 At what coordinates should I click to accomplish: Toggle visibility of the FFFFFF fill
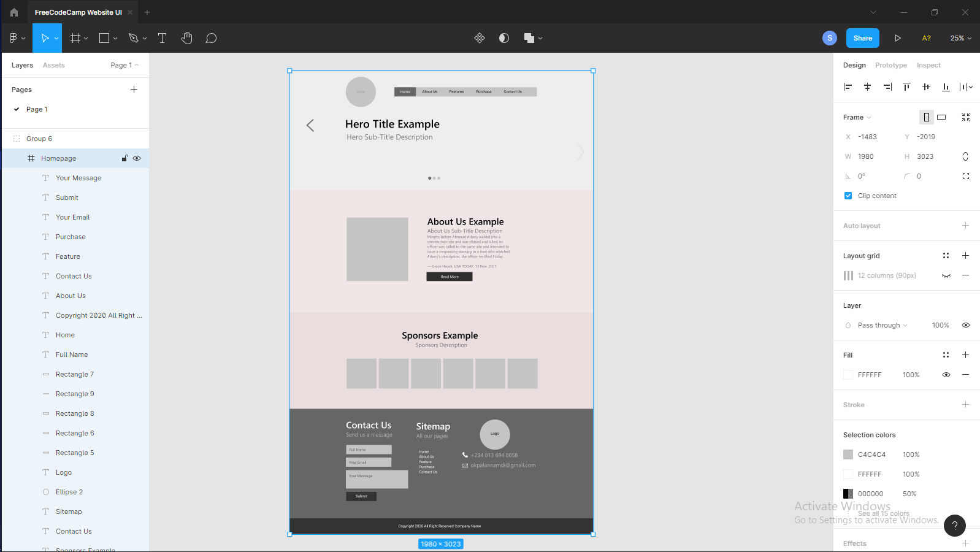point(946,375)
